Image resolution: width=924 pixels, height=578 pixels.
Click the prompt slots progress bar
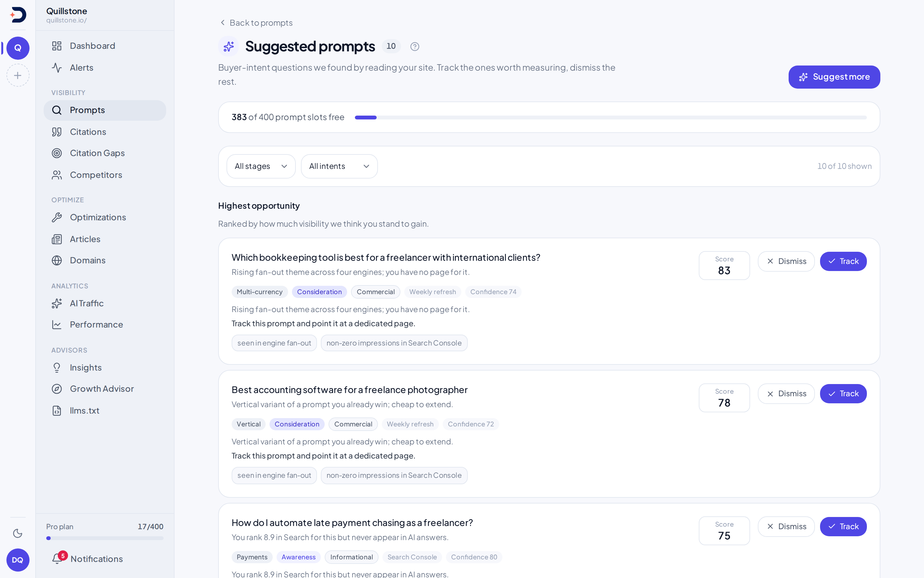611,117
